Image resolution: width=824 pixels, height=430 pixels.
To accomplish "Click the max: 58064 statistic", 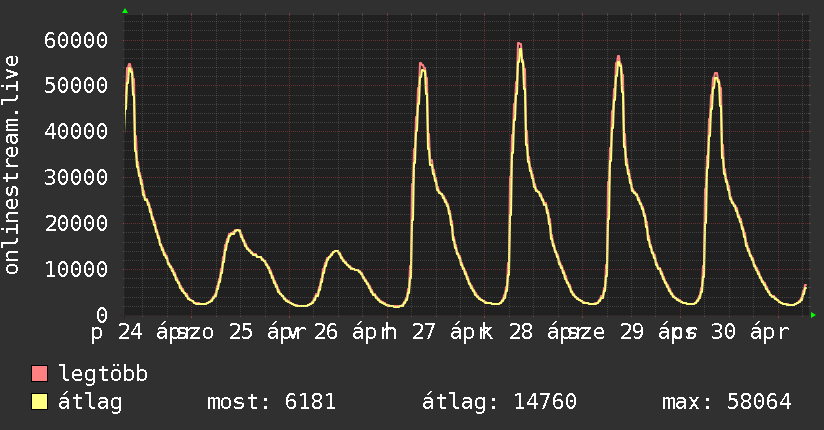I will [726, 402].
